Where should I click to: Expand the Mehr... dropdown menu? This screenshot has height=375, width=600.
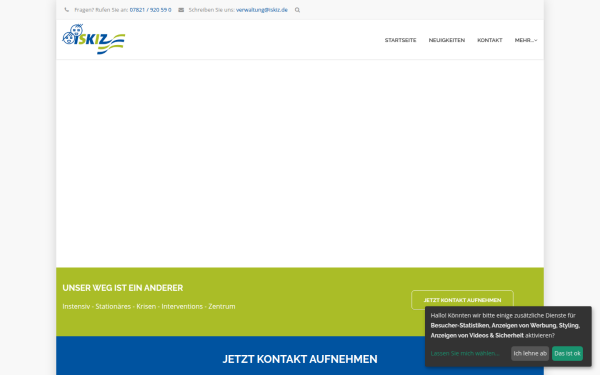[x=526, y=40]
